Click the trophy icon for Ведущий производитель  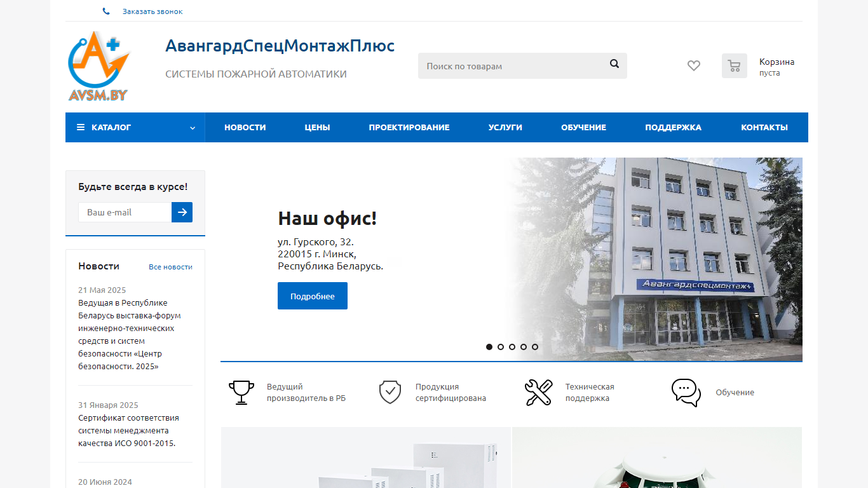coord(241,393)
